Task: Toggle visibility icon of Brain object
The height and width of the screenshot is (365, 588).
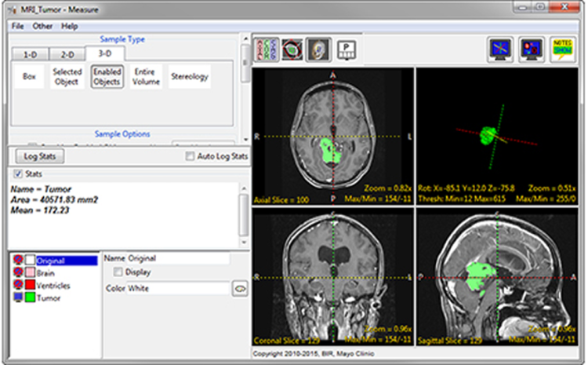Action: [x=18, y=273]
